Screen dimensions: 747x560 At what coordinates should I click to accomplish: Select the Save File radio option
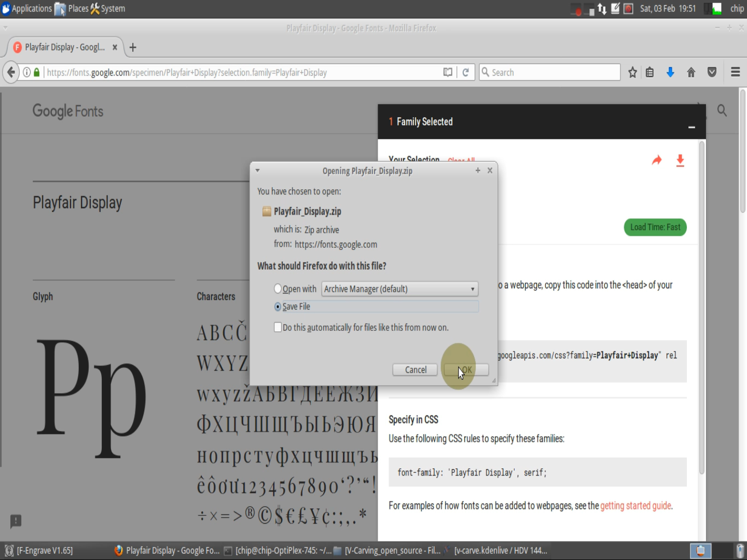278,307
